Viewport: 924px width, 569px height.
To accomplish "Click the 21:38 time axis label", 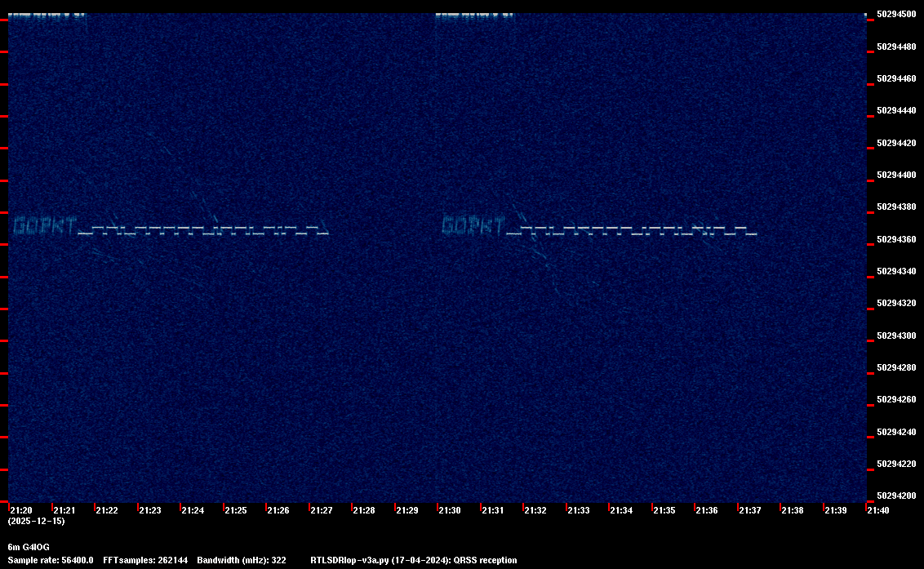I will coord(793,510).
